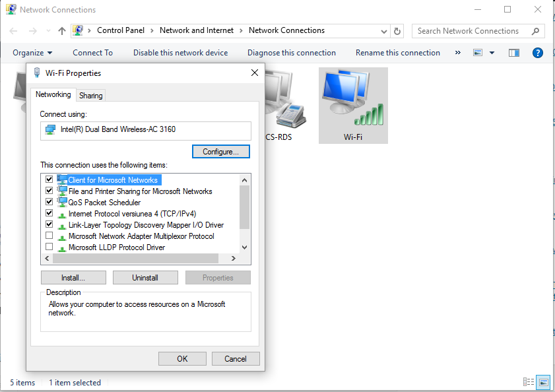Click the Configure... button
The width and height of the screenshot is (555, 392).
(x=221, y=152)
